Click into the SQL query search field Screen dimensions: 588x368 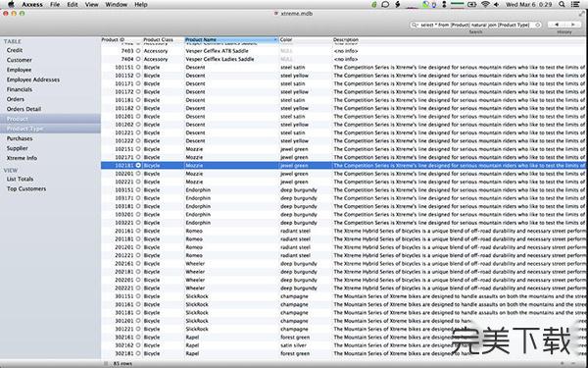(475, 25)
